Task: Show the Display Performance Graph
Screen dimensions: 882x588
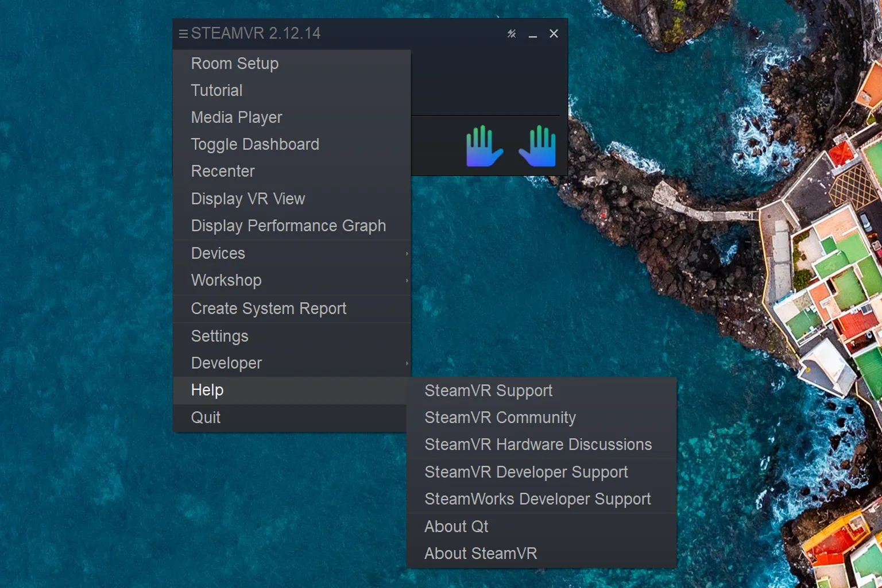Action: point(292,226)
